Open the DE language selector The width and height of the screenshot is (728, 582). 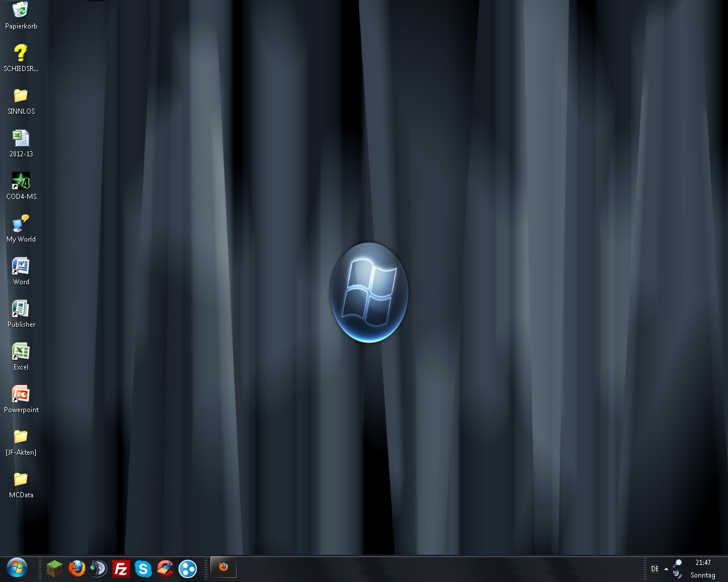[x=655, y=569]
